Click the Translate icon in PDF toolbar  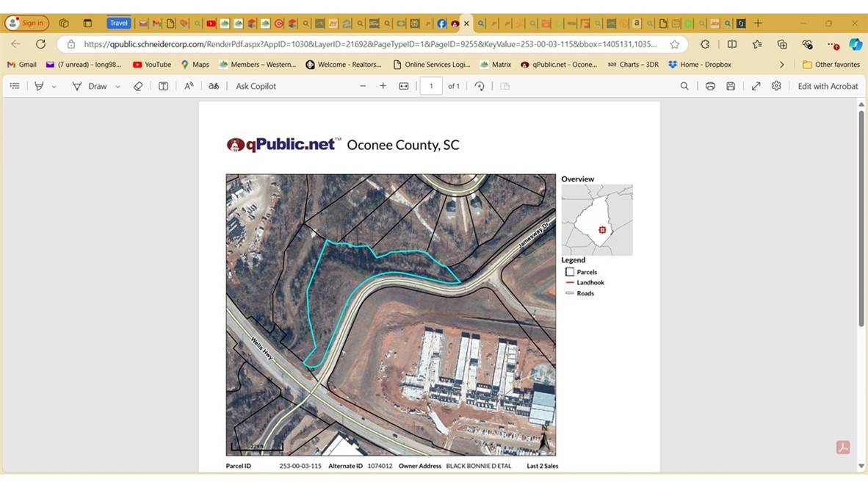click(214, 86)
